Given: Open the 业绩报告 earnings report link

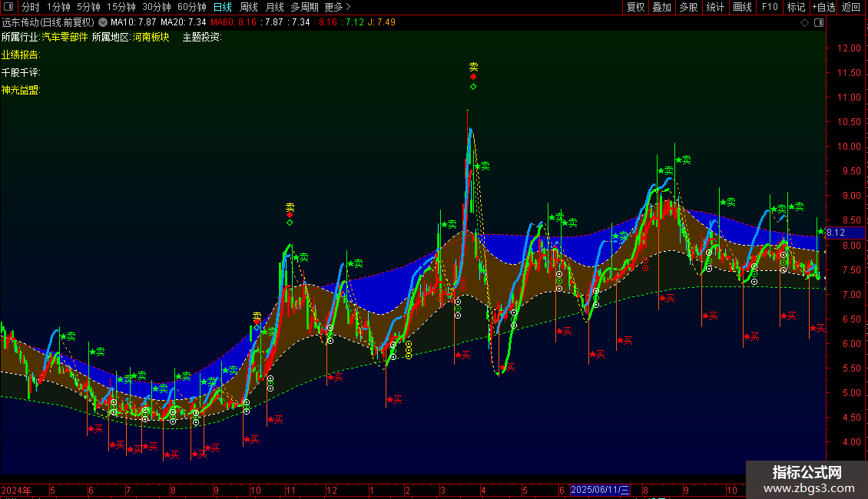Looking at the screenshot, I should click(21, 55).
